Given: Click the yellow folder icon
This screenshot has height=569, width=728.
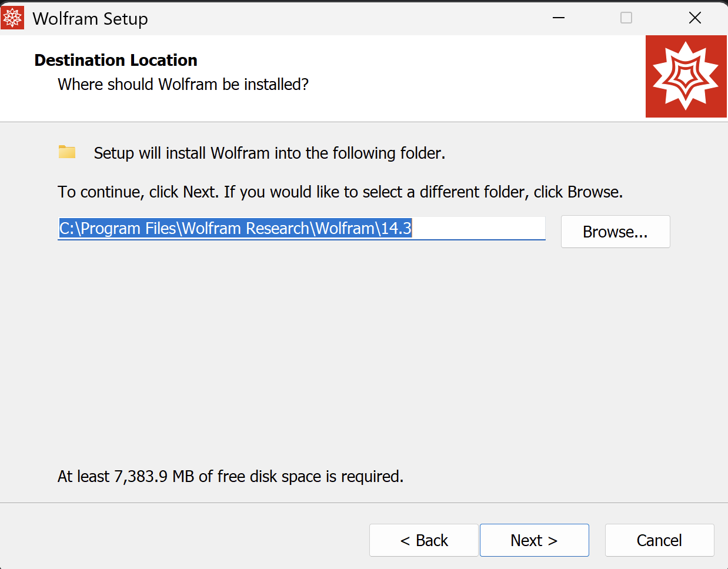Looking at the screenshot, I should [67, 152].
